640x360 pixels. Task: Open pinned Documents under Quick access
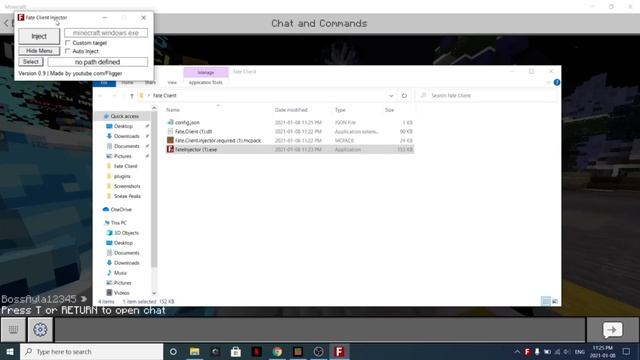tap(126, 146)
